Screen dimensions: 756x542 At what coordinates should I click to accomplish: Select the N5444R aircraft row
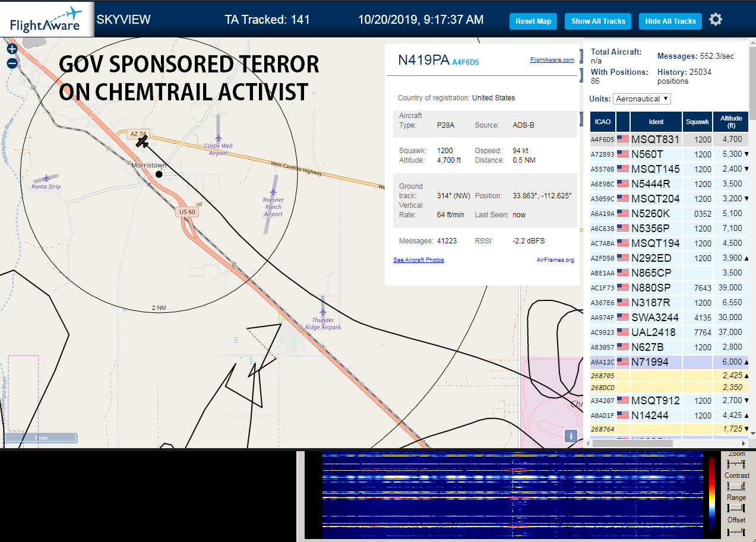(669, 184)
